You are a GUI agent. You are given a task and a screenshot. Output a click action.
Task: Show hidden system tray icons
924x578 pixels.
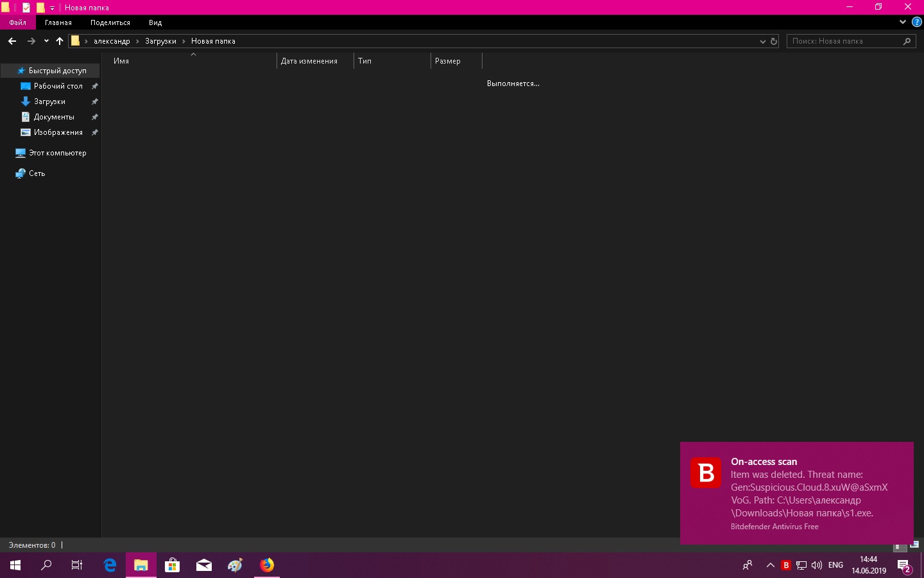tap(770, 565)
